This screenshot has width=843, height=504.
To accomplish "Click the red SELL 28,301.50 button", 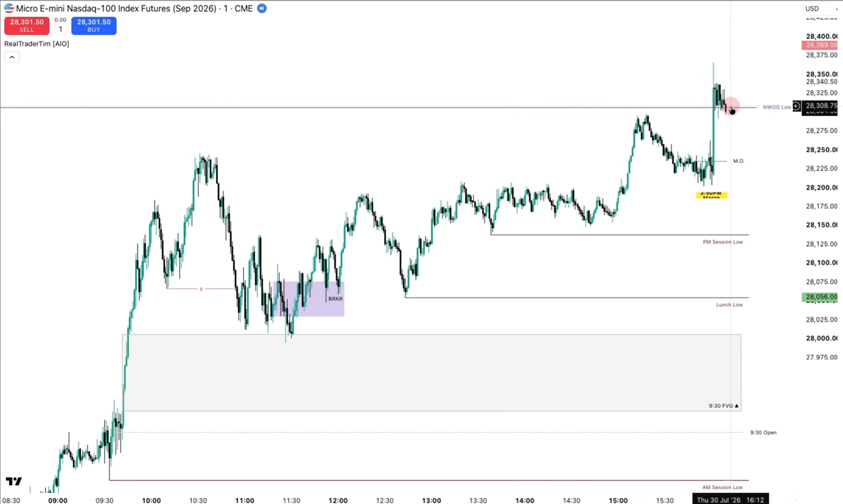I will coord(27,26).
